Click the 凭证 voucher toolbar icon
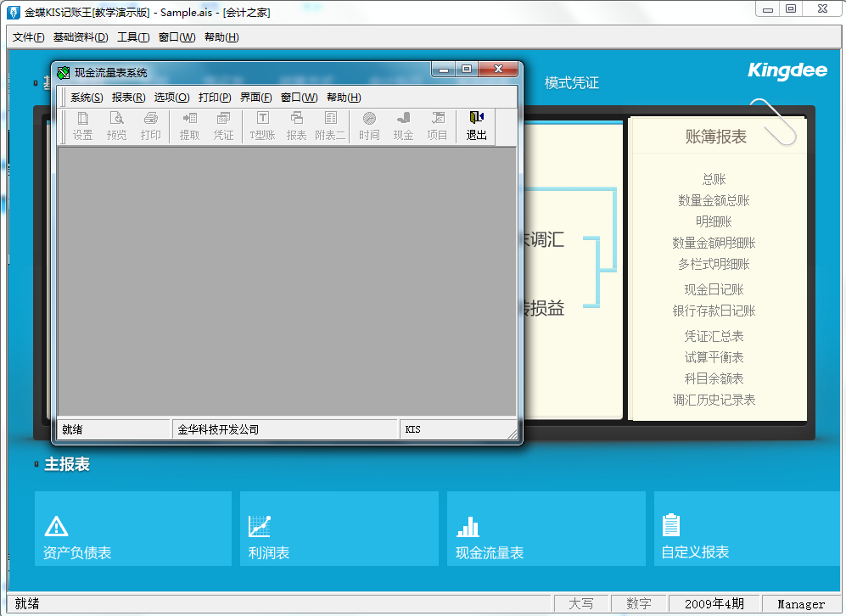The height and width of the screenshot is (616, 846). click(x=223, y=126)
